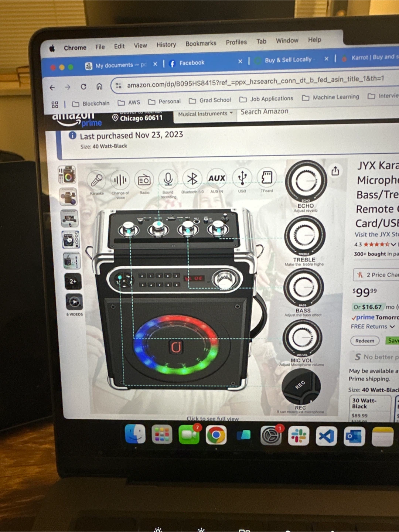Open the 2 Price Changes tracker
Screen dimensions: 399x532
[x=376, y=274]
